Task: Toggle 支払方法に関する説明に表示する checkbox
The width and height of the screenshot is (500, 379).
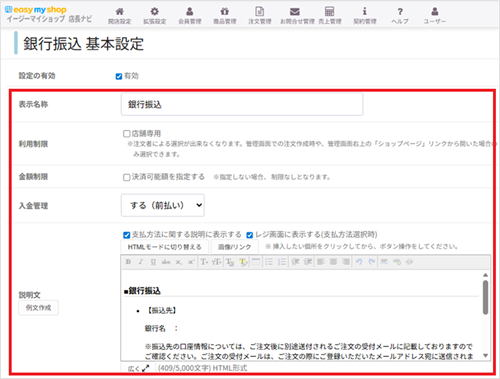Action: [126, 235]
